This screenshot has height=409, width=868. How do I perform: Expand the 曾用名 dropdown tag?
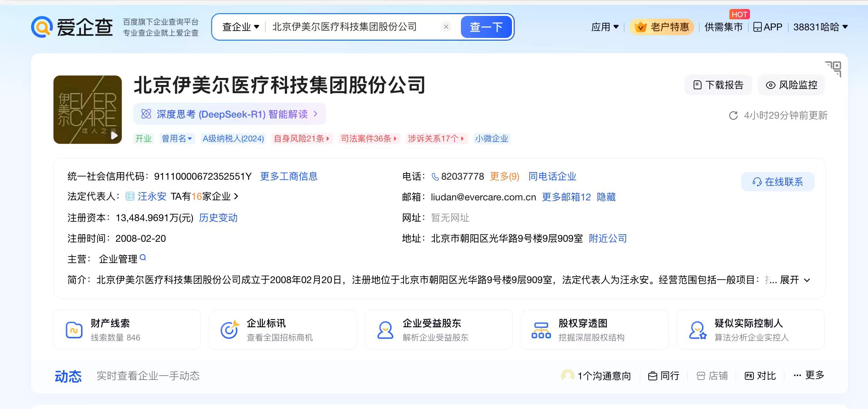177,139
